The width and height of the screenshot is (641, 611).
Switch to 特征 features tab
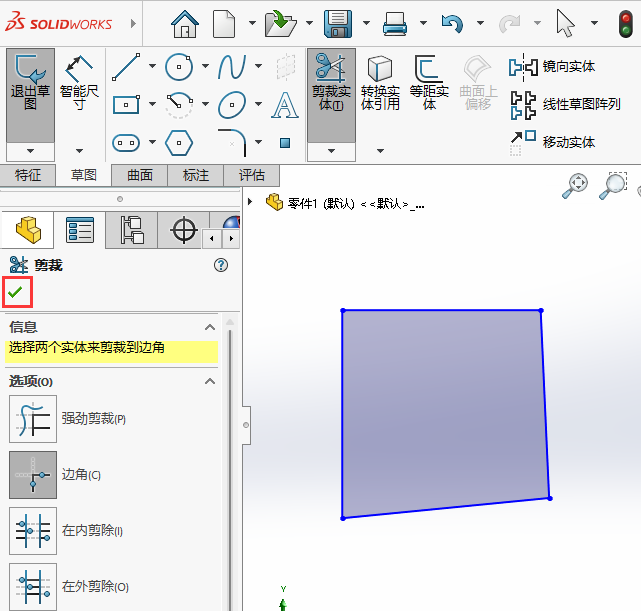tap(28, 175)
